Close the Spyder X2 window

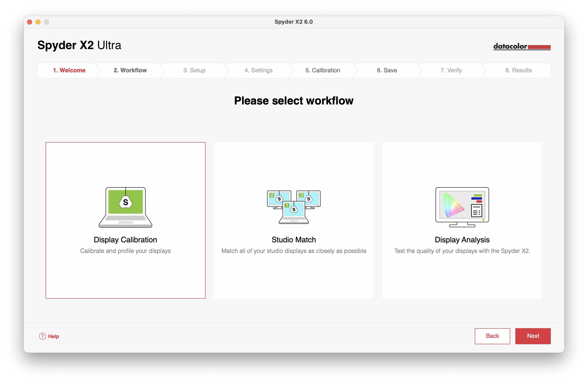(x=30, y=22)
